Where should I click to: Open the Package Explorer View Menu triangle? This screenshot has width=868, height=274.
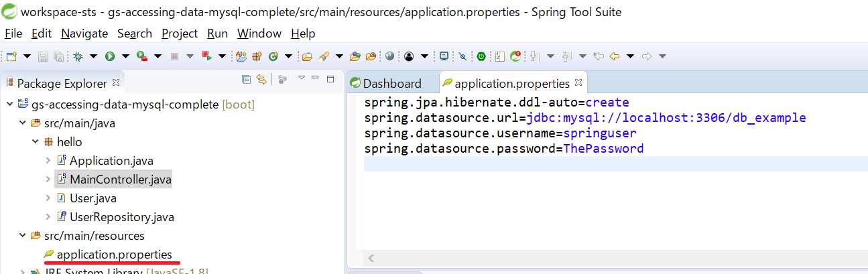pyautogui.click(x=302, y=78)
